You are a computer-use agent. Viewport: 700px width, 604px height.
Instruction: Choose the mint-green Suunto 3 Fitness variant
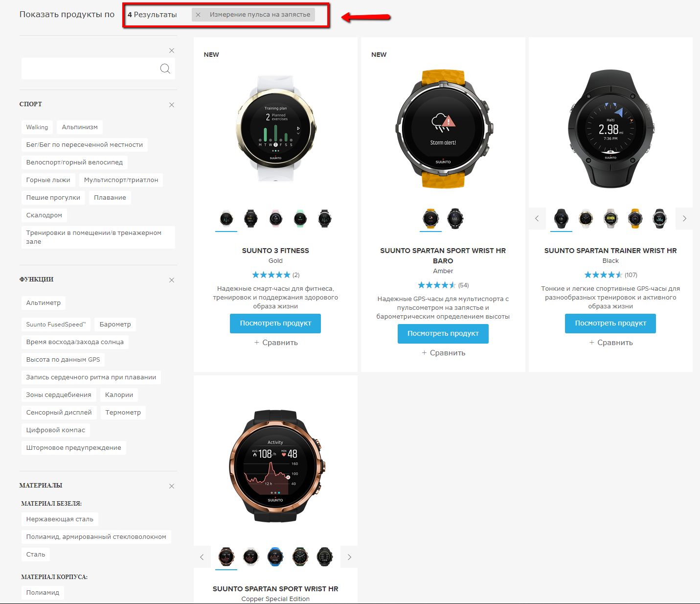(300, 218)
